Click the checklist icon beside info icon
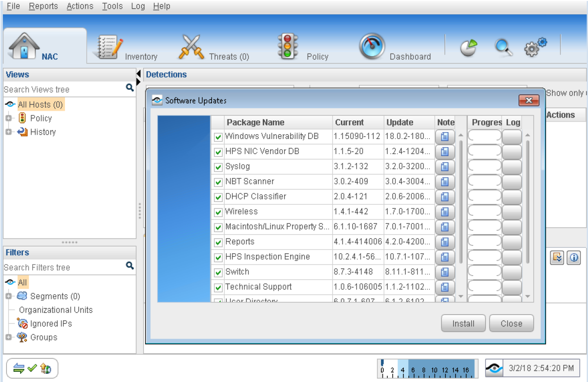 [x=557, y=258]
